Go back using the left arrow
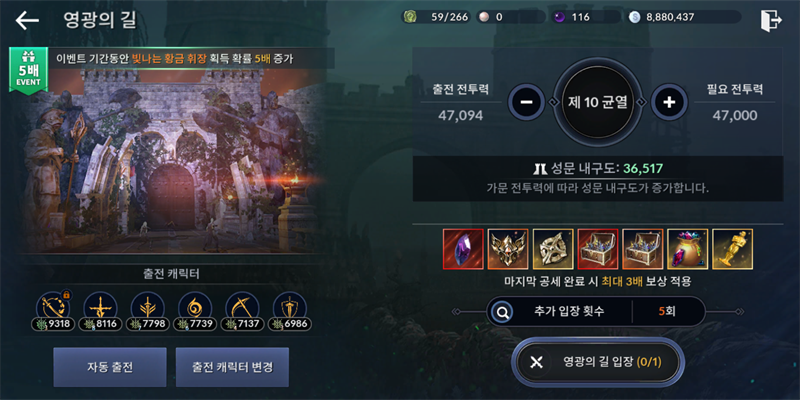 click(27, 20)
